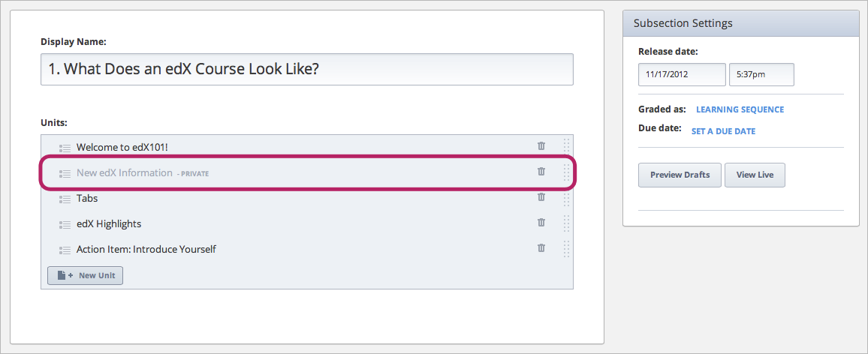This screenshot has height=354, width=868.
Task: Open the New edX Information unit
Action: [124, 172]
